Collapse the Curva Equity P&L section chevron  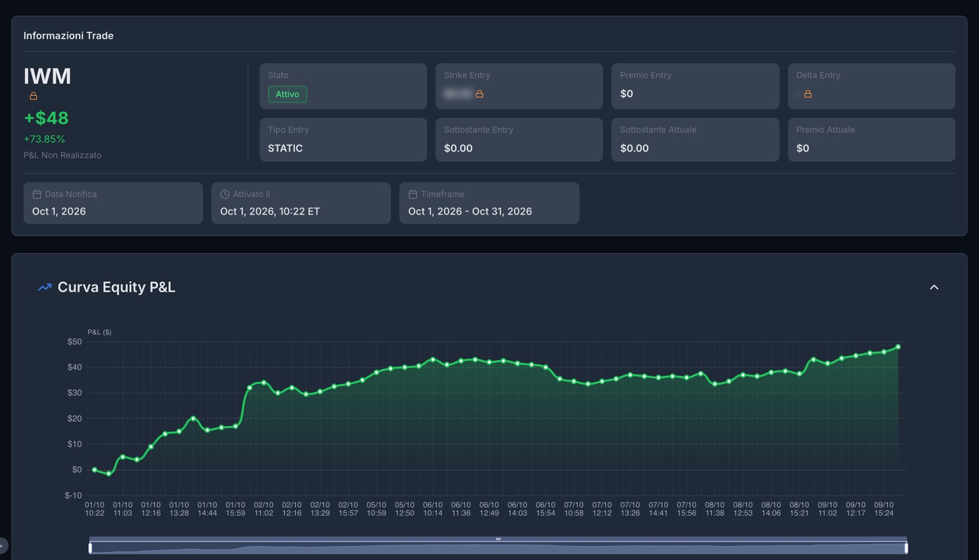(x=934, y=287)
